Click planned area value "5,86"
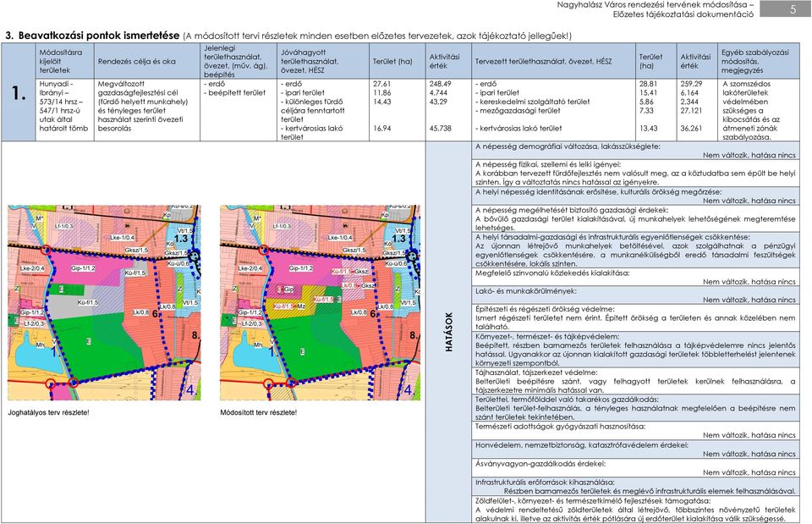This screenshot has height=524, width=812. 646,102
